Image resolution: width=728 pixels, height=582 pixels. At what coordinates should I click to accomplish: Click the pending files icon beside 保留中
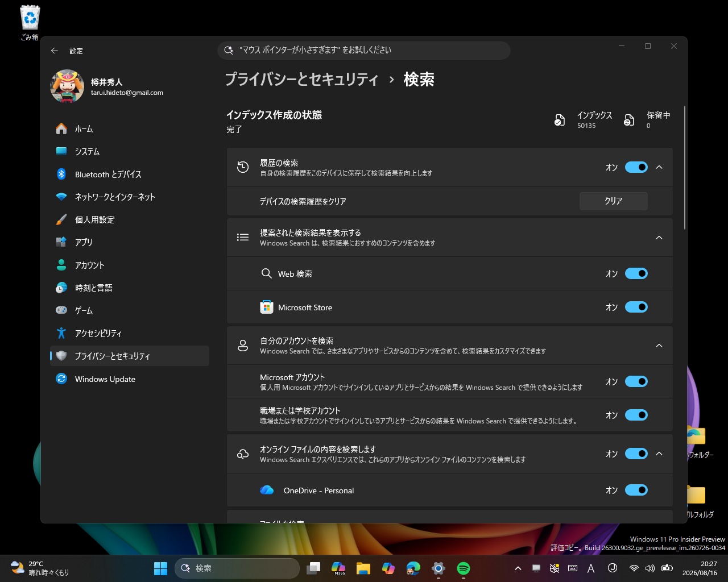629,120
